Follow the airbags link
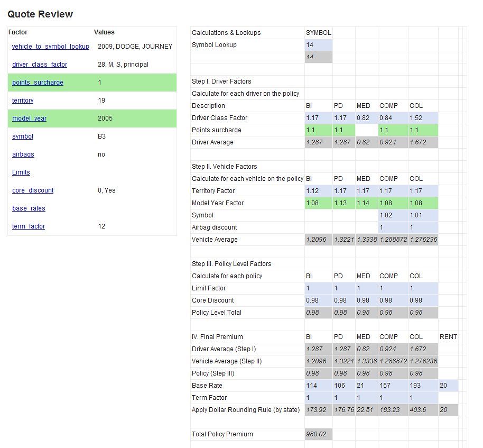Image resolution: width=483 pixels, height=448 pixels. (x=23, y=154)
